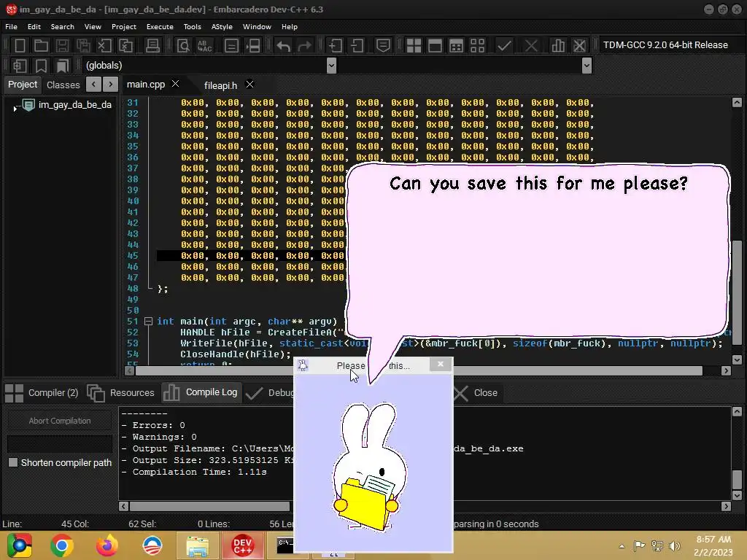
Task: Select the Compile Log tab
Action: (x=201, y=392)
